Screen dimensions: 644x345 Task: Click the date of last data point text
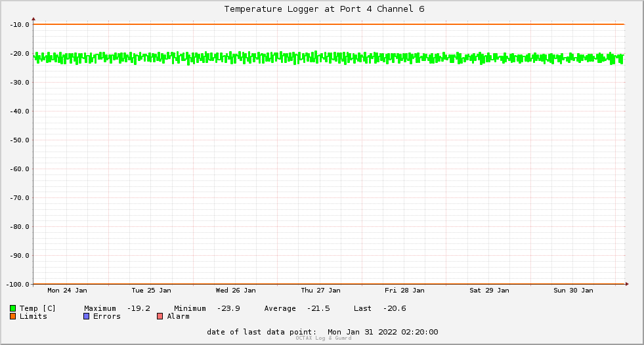click(x=322, y=332)
